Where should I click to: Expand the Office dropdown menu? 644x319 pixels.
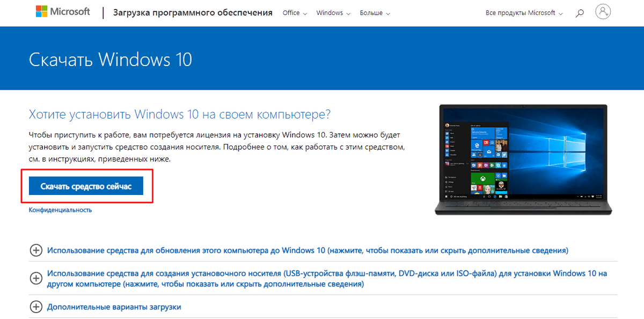pyautogui.click(x=295, y=13)
